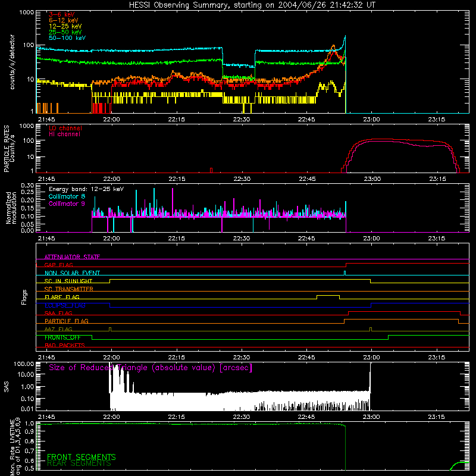476x476 pixels.
Task: Click the FRONT SEGMENTS legend label
Action: coord(82,457)
